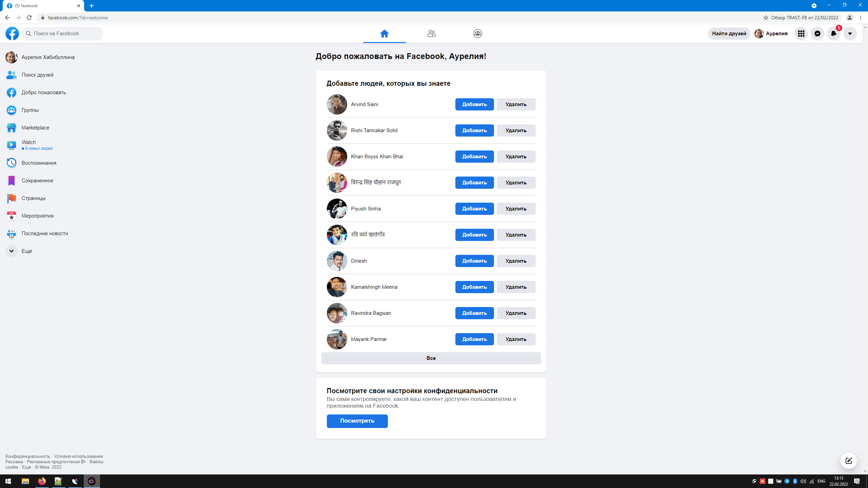Open Рекламные предпочтения footer link
Viewport: 868px width, 488px height.
click(56, 462)
